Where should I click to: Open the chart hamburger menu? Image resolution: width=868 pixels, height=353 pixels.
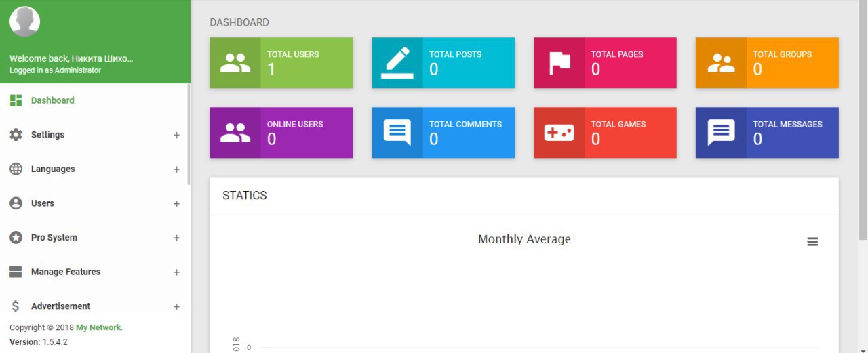pyautogui.click(x=812, y=242)
